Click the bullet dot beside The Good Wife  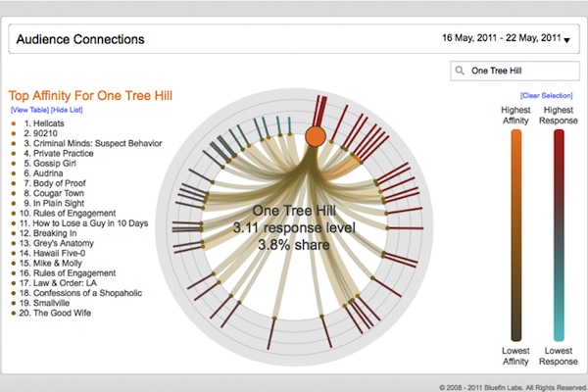13,314
